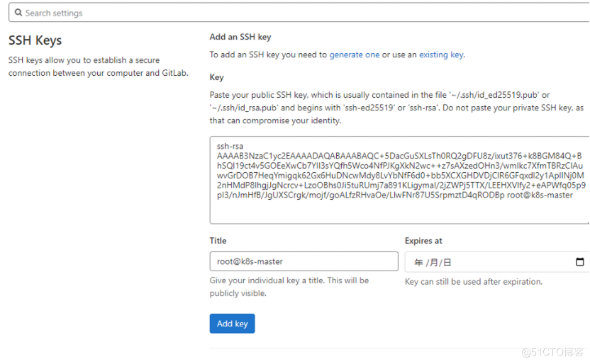This screenshot has height=364, width=590.
Task: Open the calendar picker icon
Action: coord(580,261)
